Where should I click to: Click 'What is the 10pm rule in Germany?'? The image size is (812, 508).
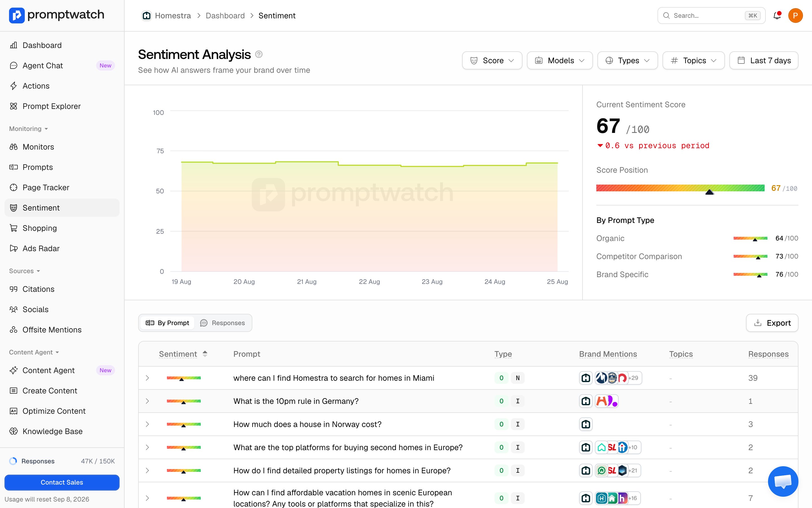point(296,401)
